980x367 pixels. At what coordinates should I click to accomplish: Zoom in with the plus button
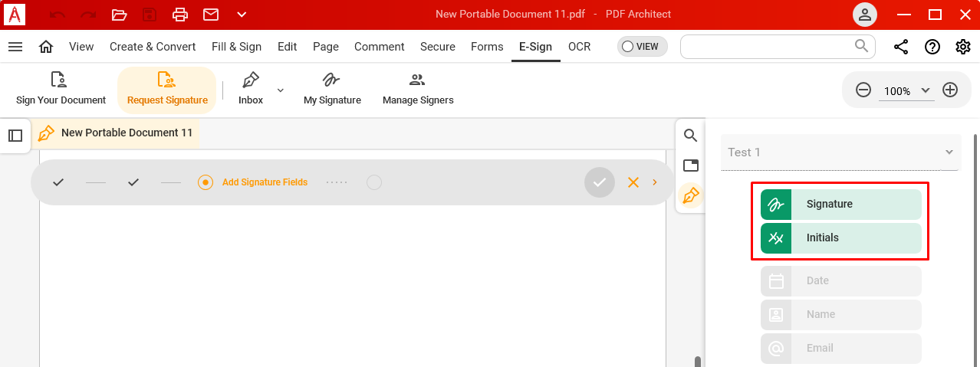(950, 90)
